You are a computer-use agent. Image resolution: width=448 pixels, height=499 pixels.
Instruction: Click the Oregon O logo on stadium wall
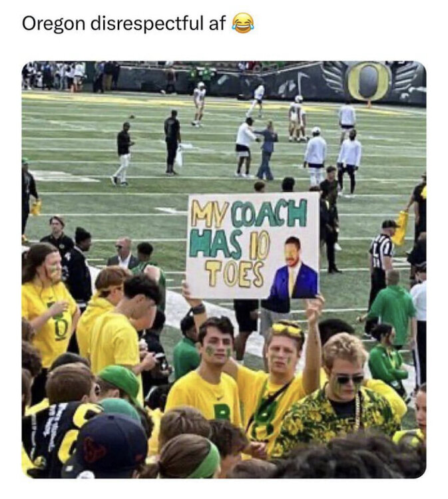coord(369,81)
